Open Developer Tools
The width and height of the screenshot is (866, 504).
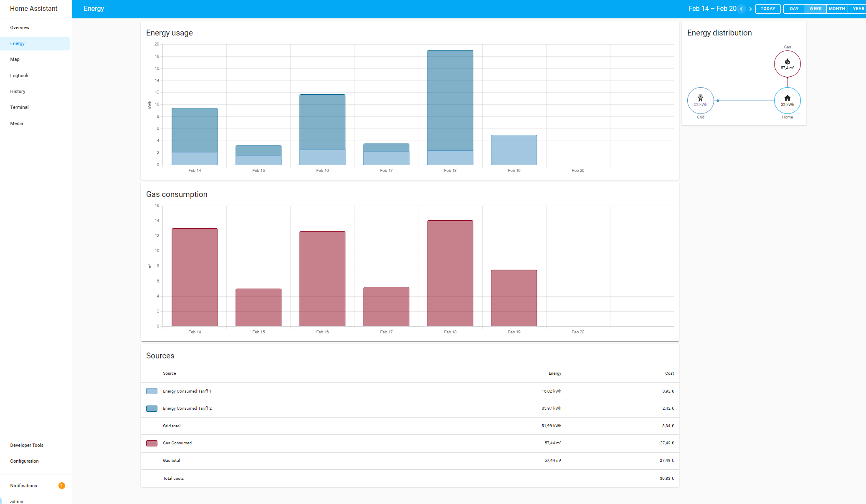27,445
